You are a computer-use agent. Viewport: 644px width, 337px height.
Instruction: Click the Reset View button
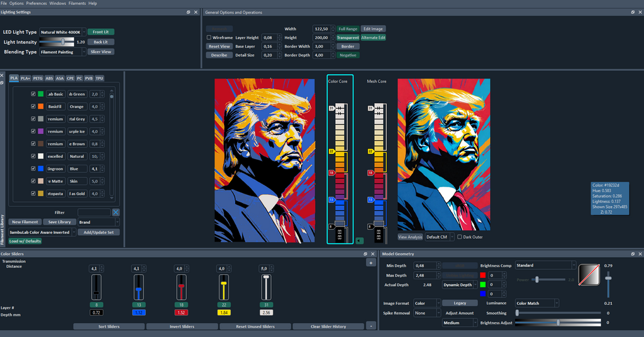point(219,47)
